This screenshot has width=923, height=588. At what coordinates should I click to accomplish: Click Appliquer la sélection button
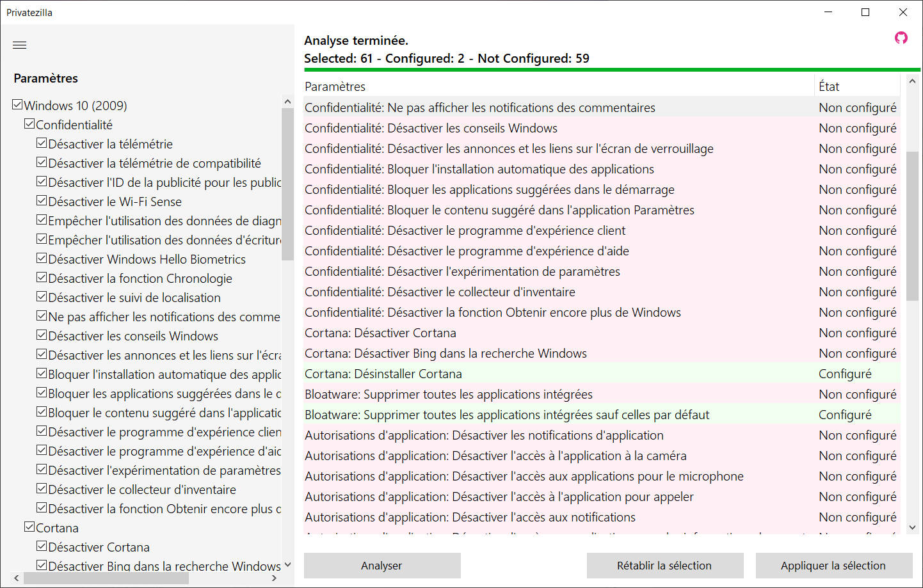tap(834, 566)
